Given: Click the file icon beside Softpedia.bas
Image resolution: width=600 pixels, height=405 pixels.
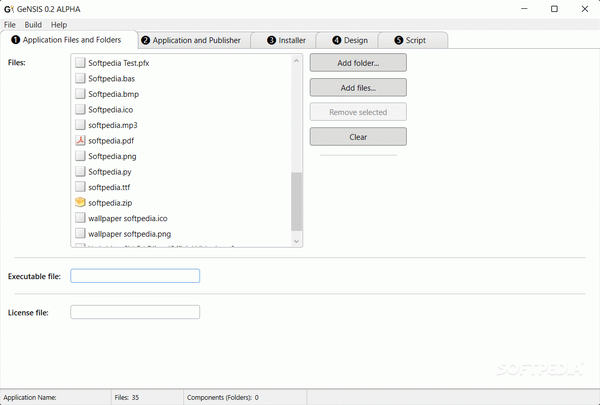Looking at the screenshot, I should pyautogui.click(x=80, y=78).
